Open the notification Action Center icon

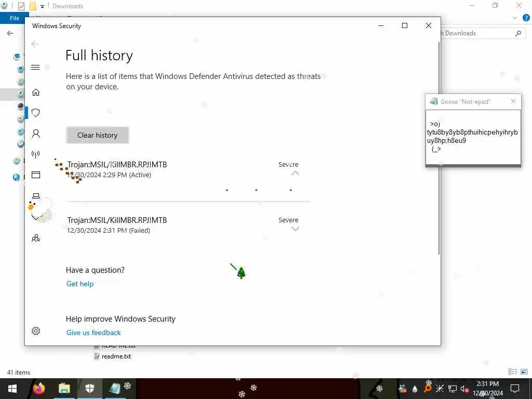[515, 389]
